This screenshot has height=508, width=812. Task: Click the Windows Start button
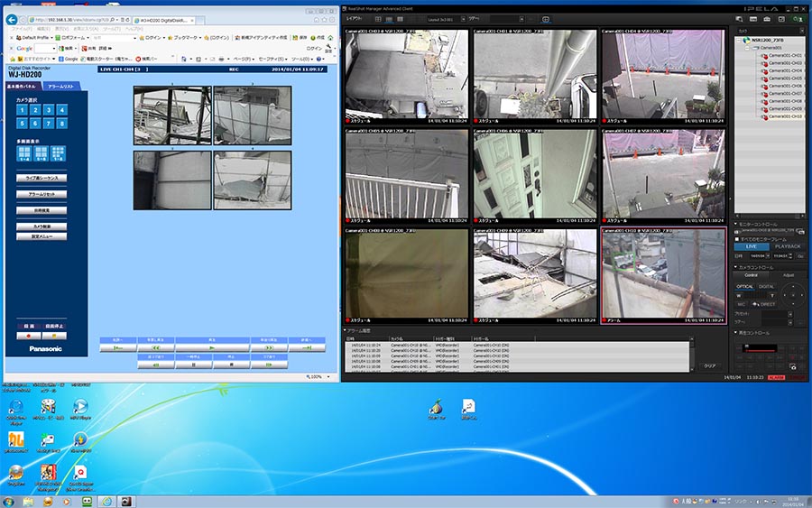point(9,501)
